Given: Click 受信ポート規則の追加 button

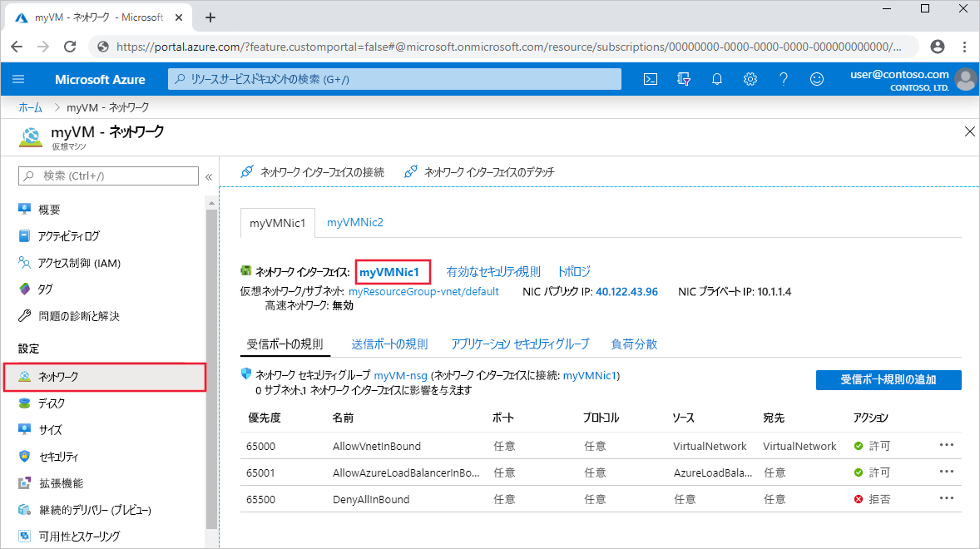Looking at the screenshot, I should point(888,380).
